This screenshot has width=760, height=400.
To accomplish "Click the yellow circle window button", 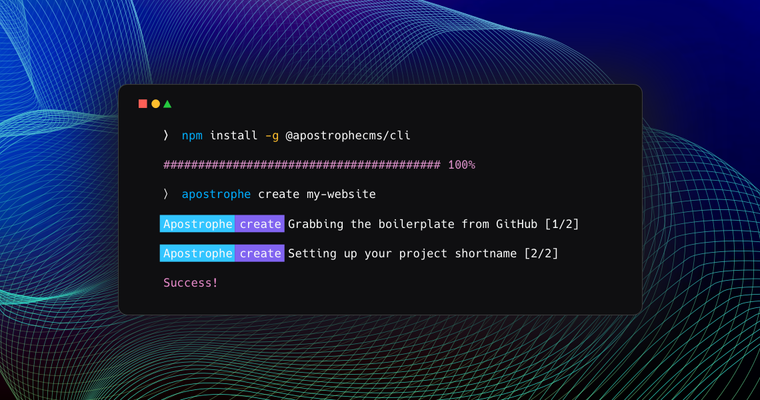I will (156, 104).
